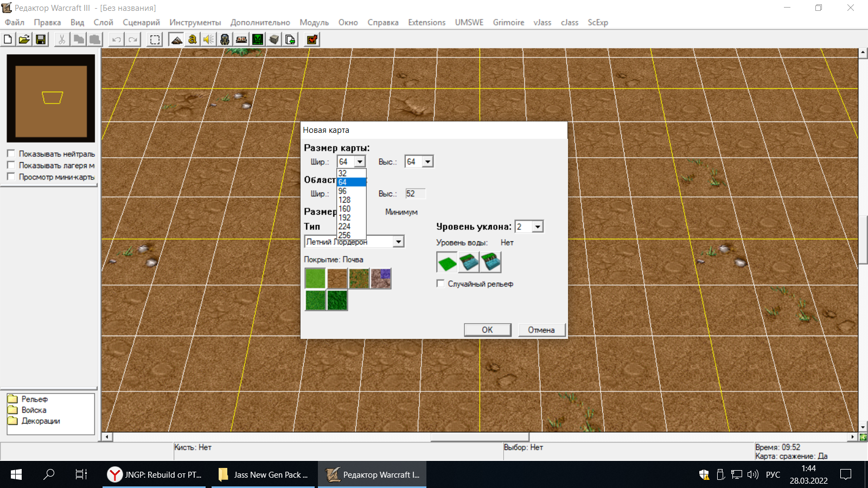Screen dimensions: 868x488
Task: Select the no-water flat ground icon
Action: [x=447, y=262]
